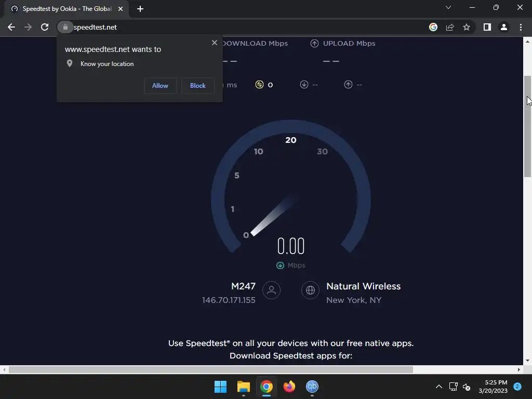Click the upload ping latency icon
532x399 pixels.
pyautogui.click(x=348, y=85)
